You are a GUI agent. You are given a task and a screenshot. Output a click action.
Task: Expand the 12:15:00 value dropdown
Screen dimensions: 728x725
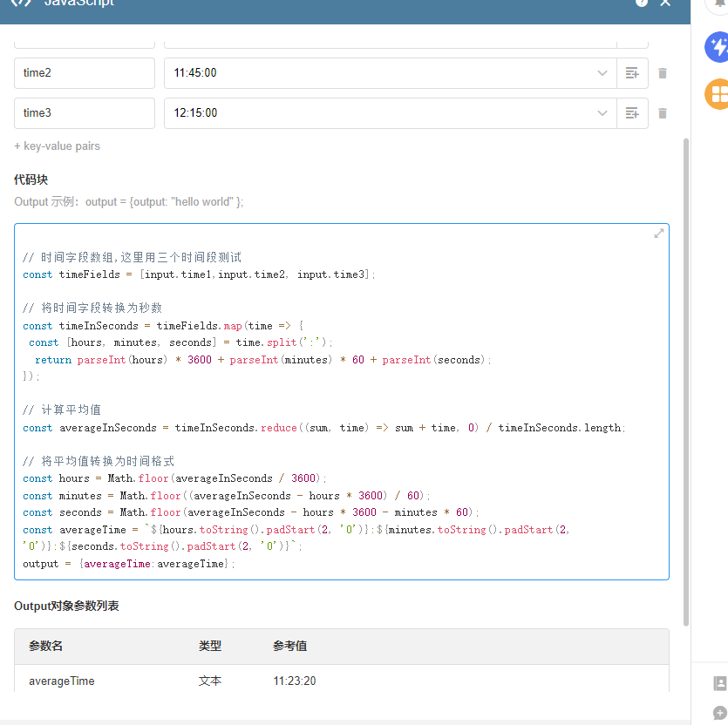602,113
